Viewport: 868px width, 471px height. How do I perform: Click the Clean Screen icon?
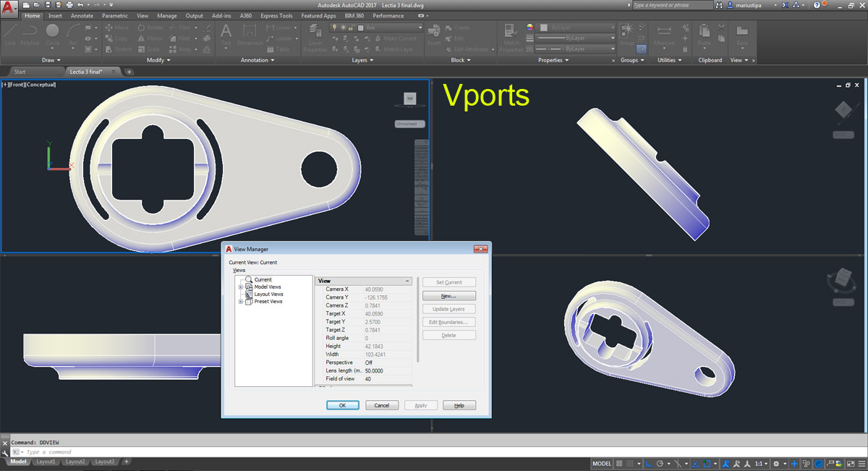(851, 464)
